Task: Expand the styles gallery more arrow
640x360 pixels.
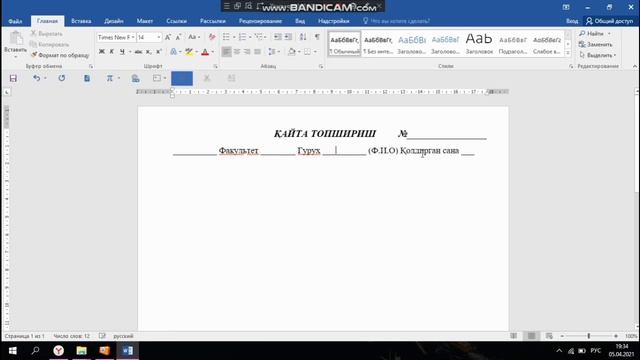Action: coord(568,53)
